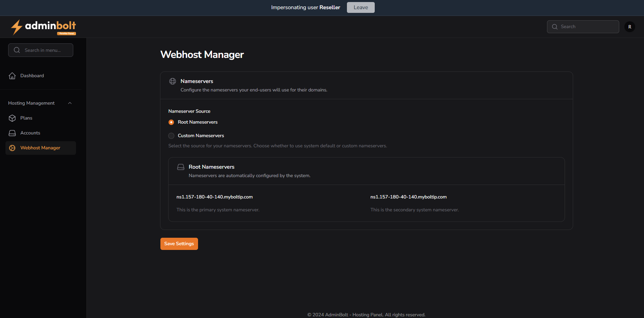Click the Webhost Manager gear icon
This screenshot has height=318, width=644.
[12, 148]
